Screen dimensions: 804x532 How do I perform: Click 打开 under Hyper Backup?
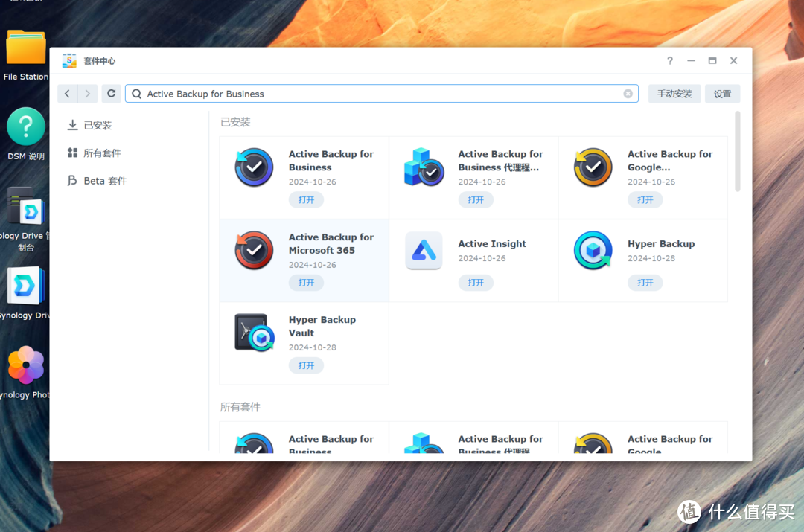645,283
